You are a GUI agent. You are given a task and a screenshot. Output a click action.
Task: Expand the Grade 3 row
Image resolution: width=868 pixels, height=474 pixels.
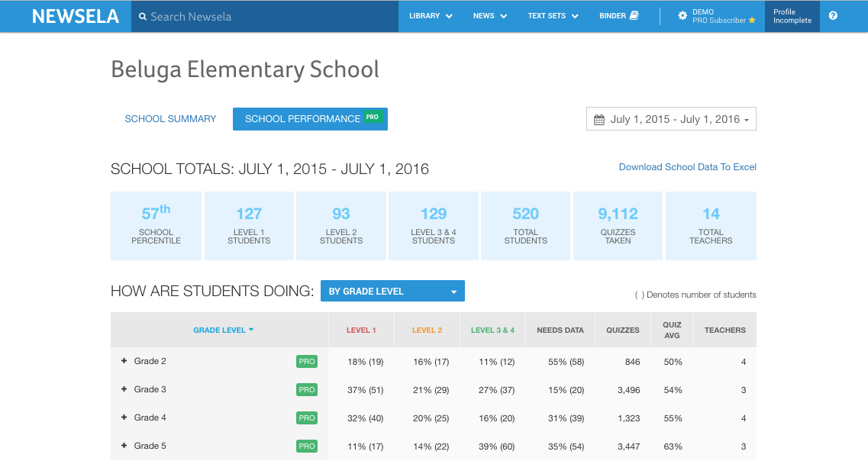(124, 389)
